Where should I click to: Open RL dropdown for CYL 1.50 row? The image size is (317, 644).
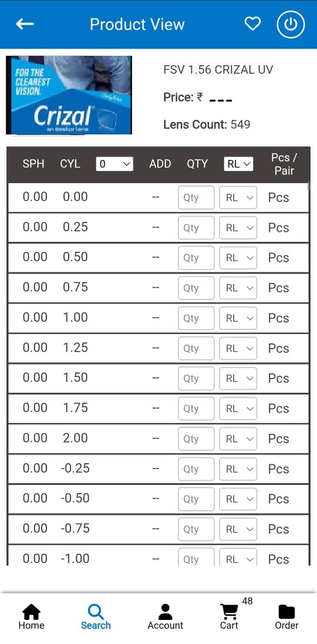click(238, 379)
